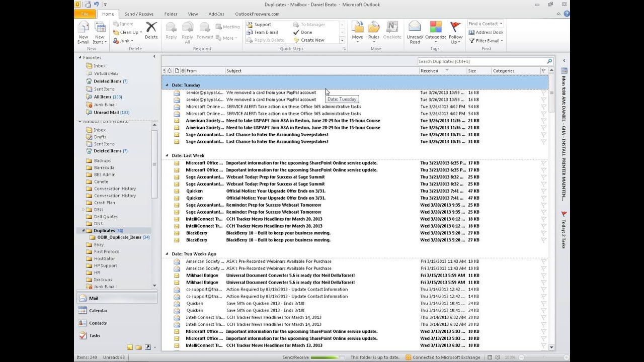This screenshot has width=644, height=362.
Task: Click the Shortcuts icon at pane bottom
Action: [147, 347]
